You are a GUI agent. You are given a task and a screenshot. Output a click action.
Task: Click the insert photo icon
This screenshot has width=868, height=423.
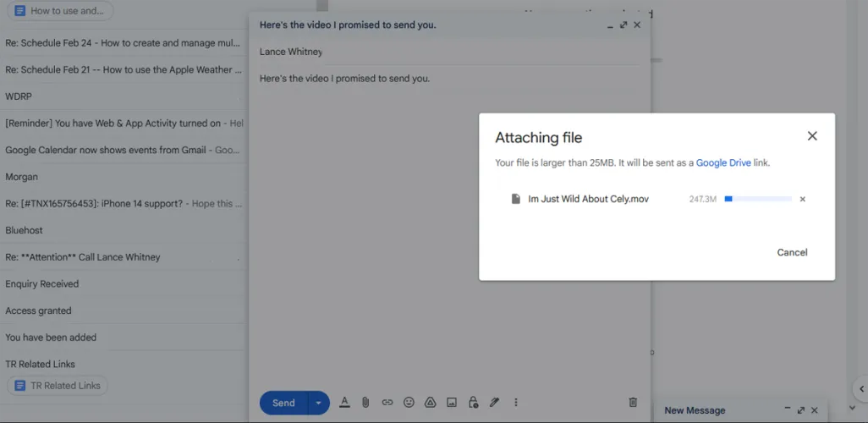pos(452,403)
